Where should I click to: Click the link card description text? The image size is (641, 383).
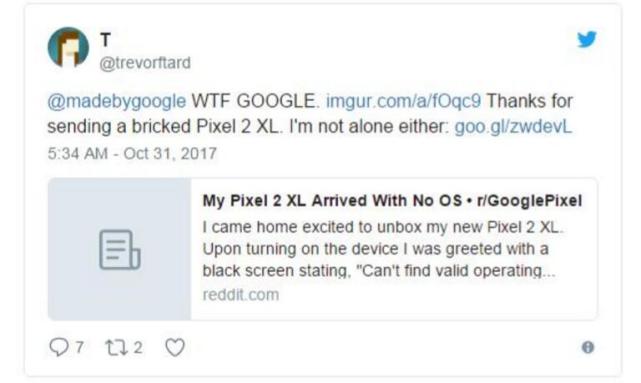pos(383,249)
